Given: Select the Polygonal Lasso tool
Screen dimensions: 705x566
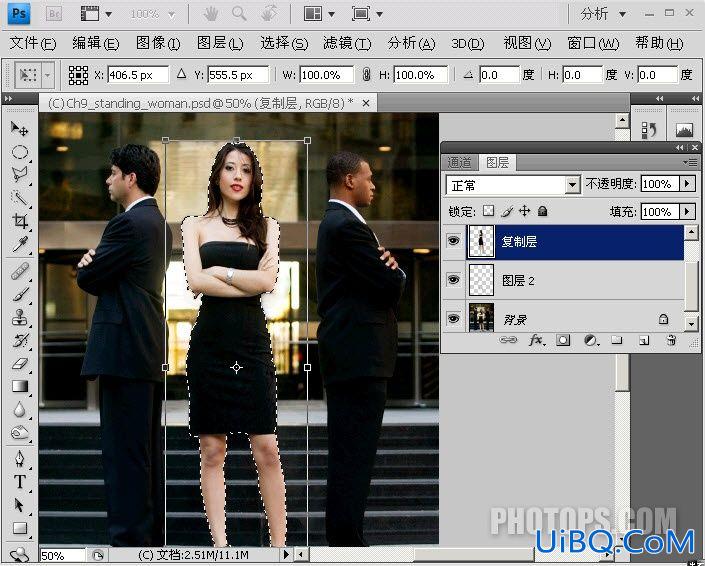Looking at the screenshot, I should pyautogui.click(x=19, y=174).
